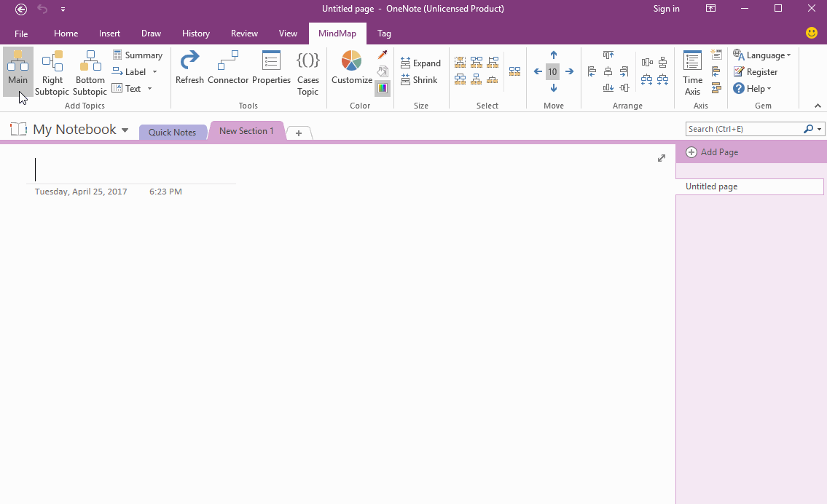Click the greyed paint bucket icon
This screenshot has width=827, height=504.
tap(383, 71)
